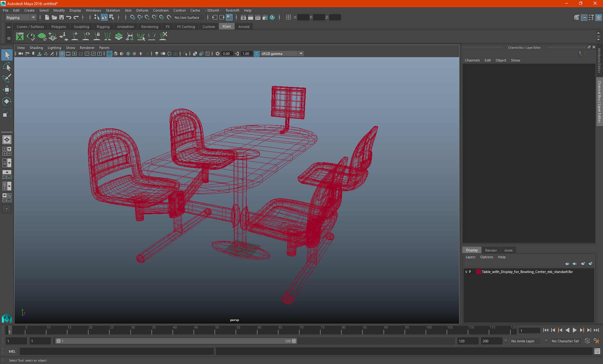
Task: Create a new scene
Action: click(x=47, y=18)
